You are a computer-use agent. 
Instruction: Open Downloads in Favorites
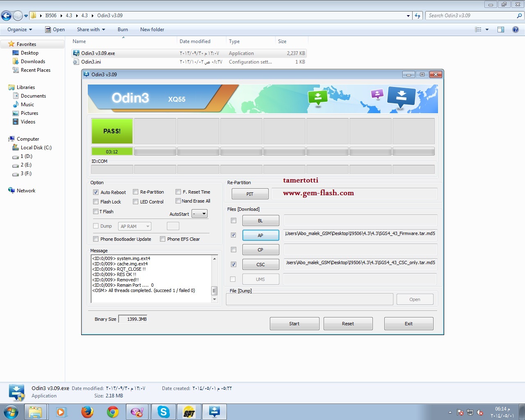tap(33, 62)
